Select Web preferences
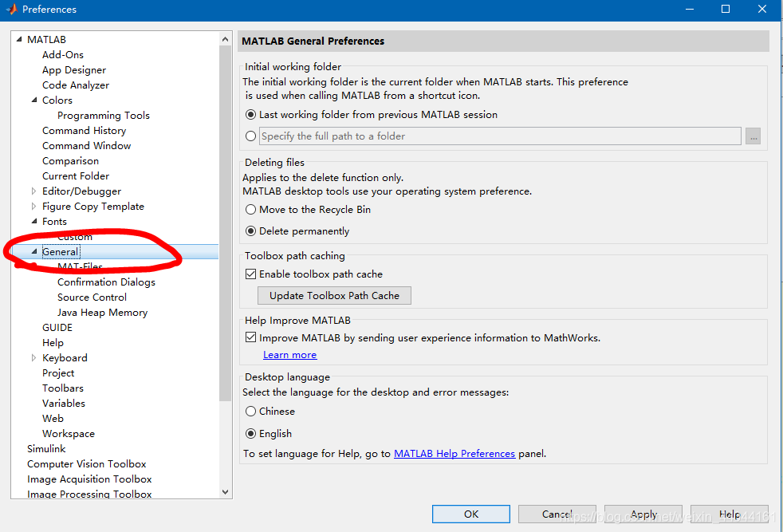This screenshot has width=783, height=532. coord(53,419)
